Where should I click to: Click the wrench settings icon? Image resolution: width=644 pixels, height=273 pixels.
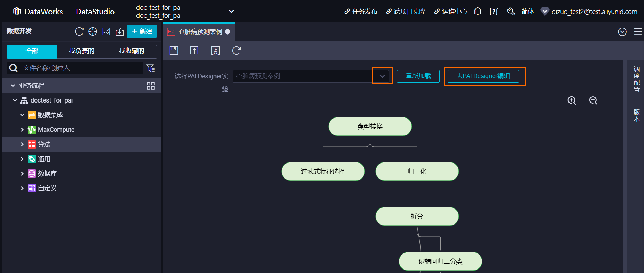pyautogui.click(x=511, y=12)
